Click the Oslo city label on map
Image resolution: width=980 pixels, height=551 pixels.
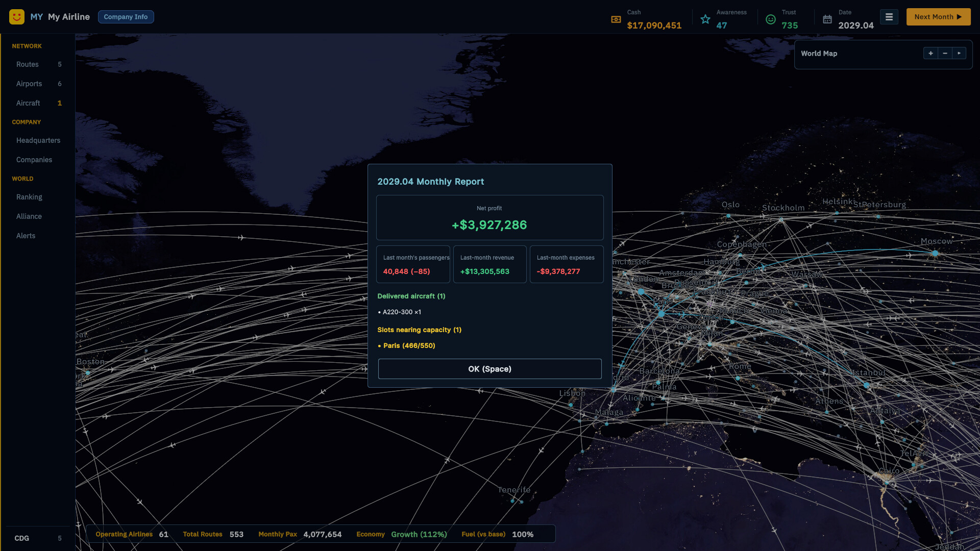tap(730, 205)
